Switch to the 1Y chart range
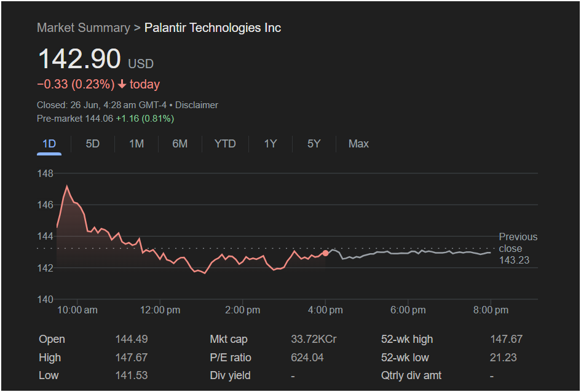The height and width of the screenshot is (392, 581). tap(270, 144)
